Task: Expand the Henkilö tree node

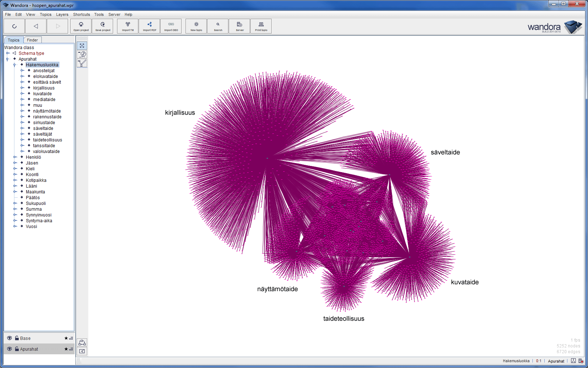Action: 15,157
